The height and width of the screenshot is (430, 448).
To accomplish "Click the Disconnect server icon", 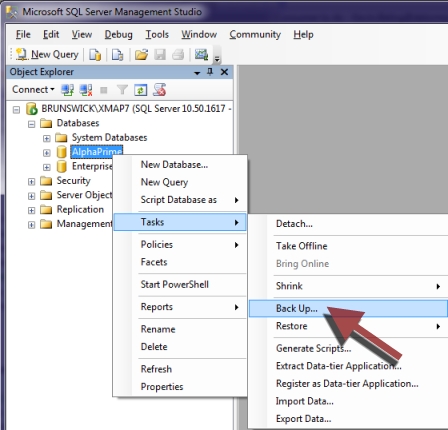I will coord(86,90).
